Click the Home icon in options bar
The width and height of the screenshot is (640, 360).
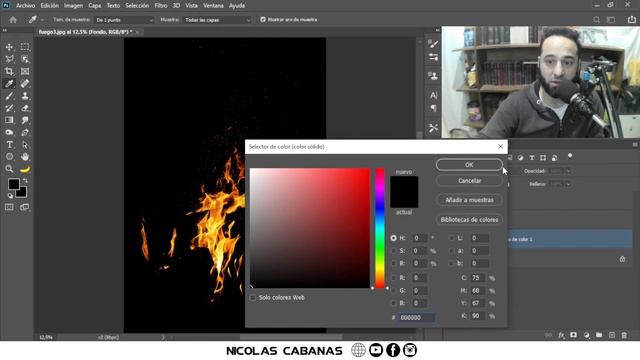(x=13, y=20)
